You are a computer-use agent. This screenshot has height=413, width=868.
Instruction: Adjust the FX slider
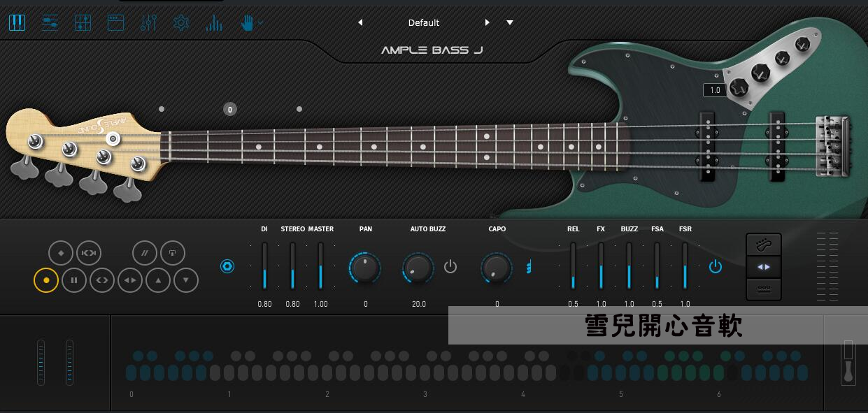601,266
